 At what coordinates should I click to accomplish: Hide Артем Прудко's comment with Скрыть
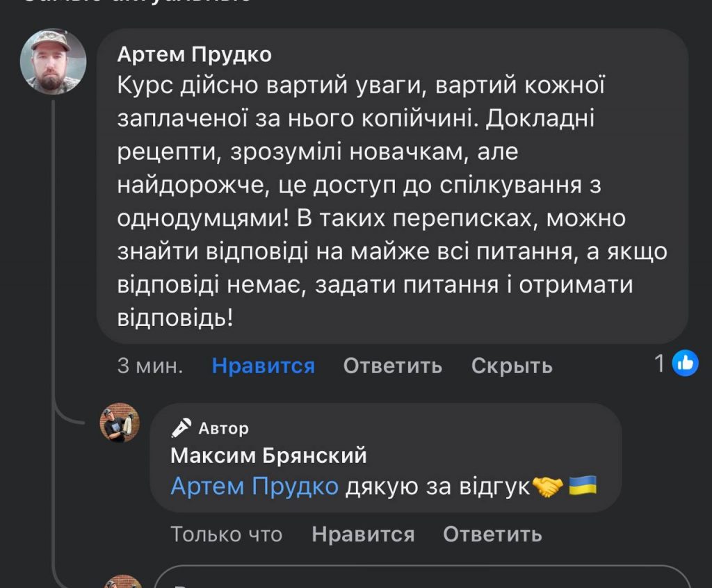coord(512,366)
